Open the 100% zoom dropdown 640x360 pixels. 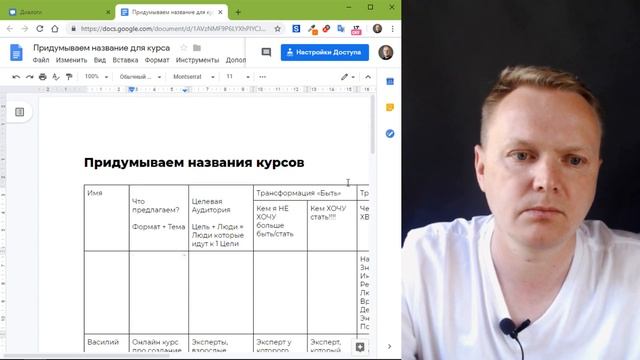click(x=96, y=77)
